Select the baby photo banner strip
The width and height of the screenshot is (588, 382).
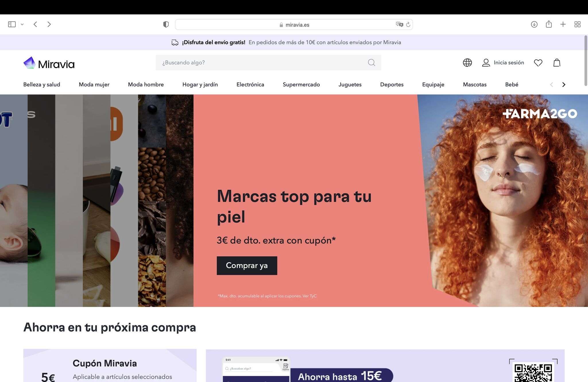point(14,200)
